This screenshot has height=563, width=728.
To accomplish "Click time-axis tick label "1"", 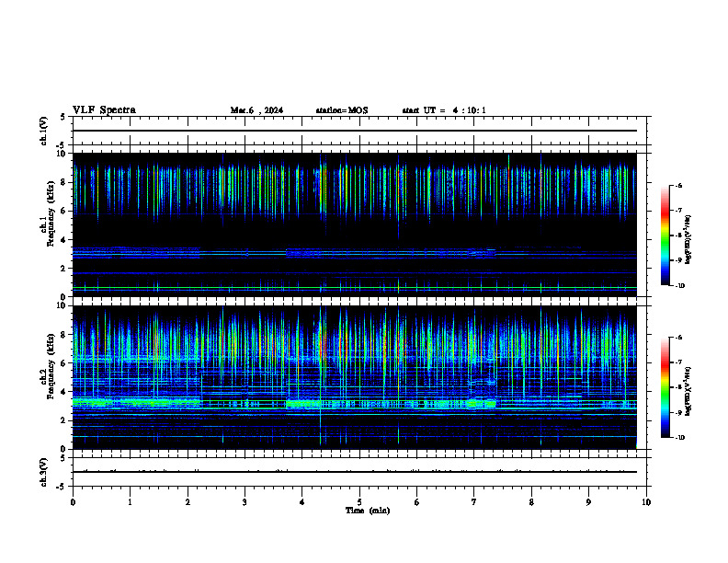I will point(130,502).
